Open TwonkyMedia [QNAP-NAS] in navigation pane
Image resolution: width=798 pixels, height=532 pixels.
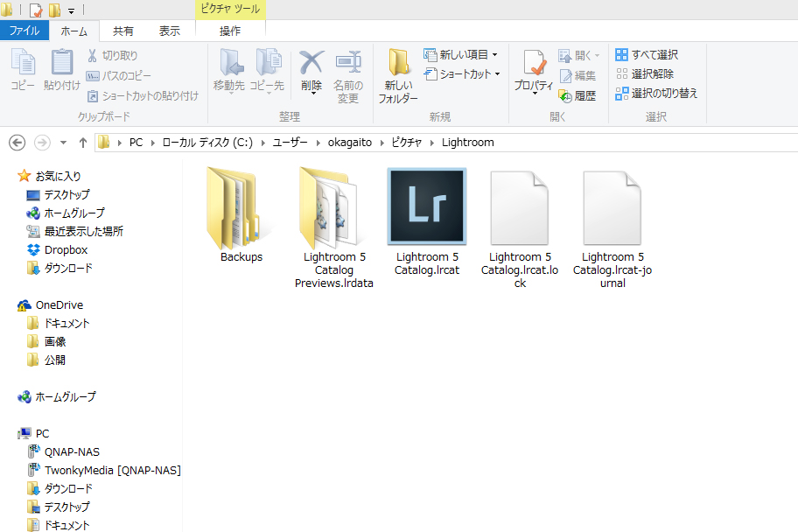pyautogui.click(x=104, y=470)
